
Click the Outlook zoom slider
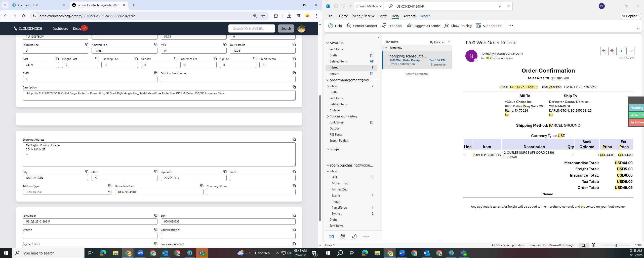pos(616,245)
